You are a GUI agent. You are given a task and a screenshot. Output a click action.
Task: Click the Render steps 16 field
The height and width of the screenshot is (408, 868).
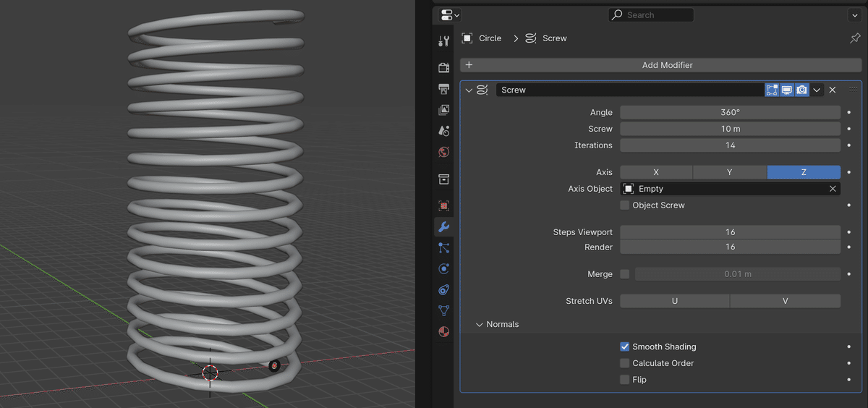[x=731, y=247]
